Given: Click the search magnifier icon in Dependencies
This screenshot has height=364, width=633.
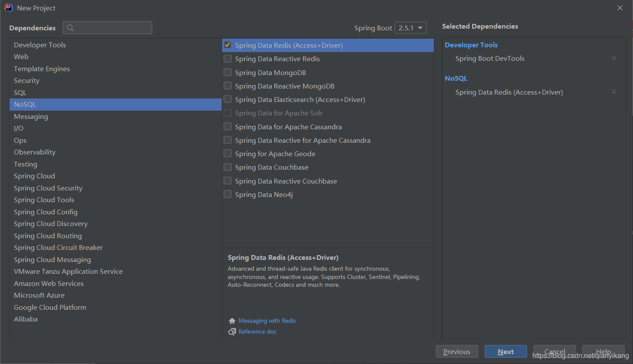Looking at the screenshot, I should (x=70, y=28).
